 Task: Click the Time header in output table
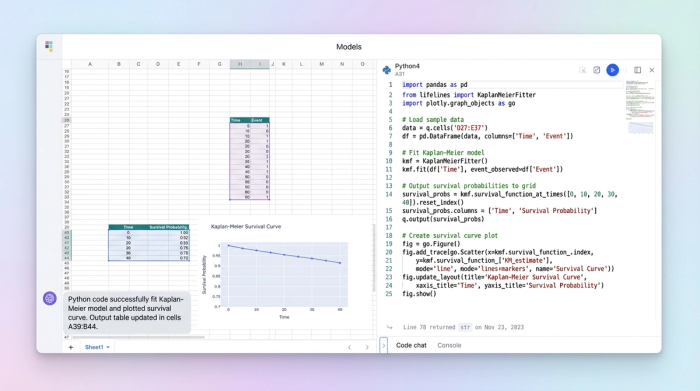click(128, 227)
